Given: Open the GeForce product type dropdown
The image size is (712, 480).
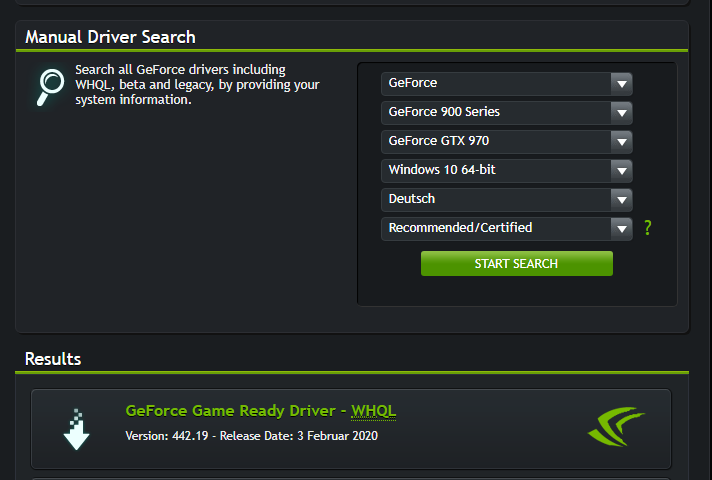Looking at the screenshot, I should 507,84.
